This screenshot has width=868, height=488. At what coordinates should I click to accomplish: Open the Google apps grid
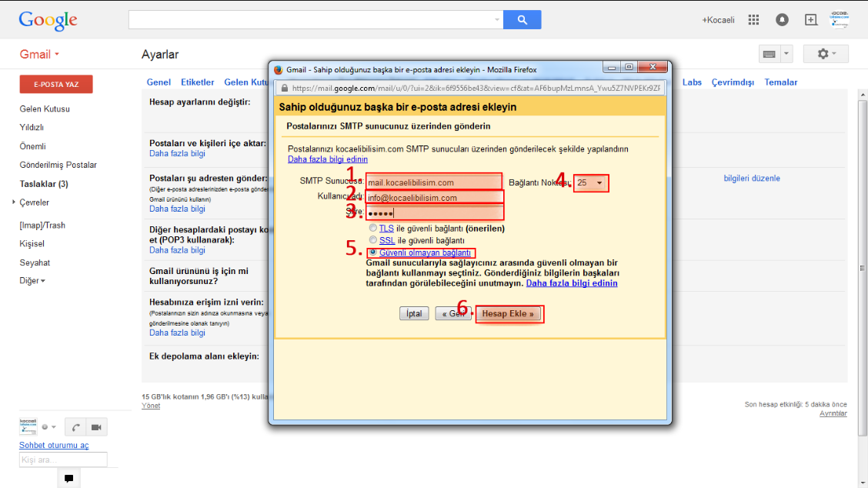(753, 20)
